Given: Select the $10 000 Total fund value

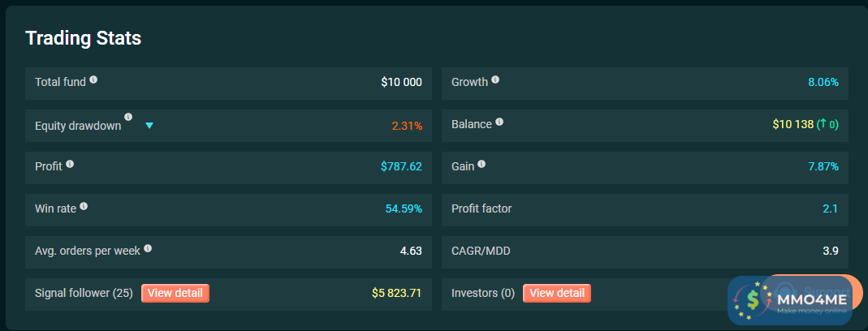Looking at the screenshot, I should point(401,82).
